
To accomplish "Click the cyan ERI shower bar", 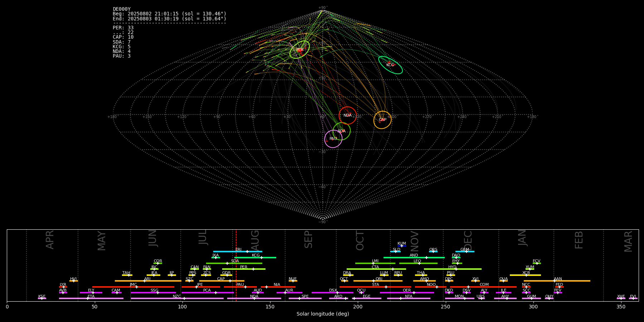I will click(238, 252).
